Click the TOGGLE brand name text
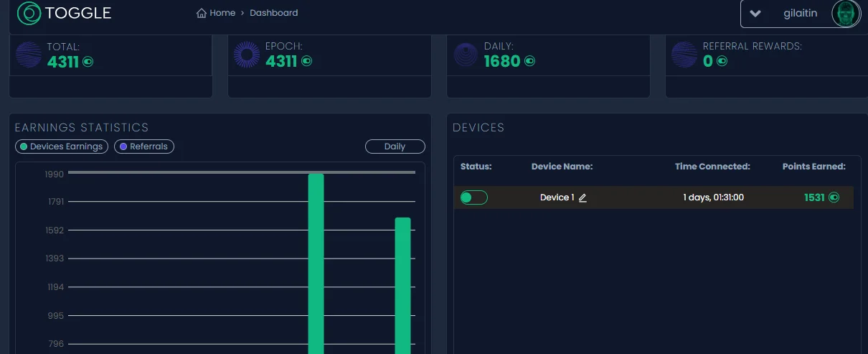This screenshot has height=354, width=868. click(x=78, y=13)
